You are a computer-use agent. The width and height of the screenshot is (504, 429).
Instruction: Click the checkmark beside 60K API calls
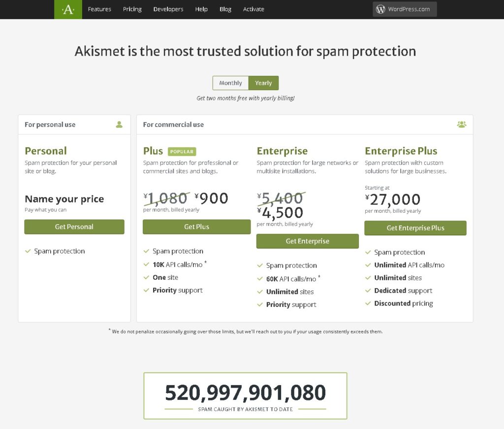point(260,279)
